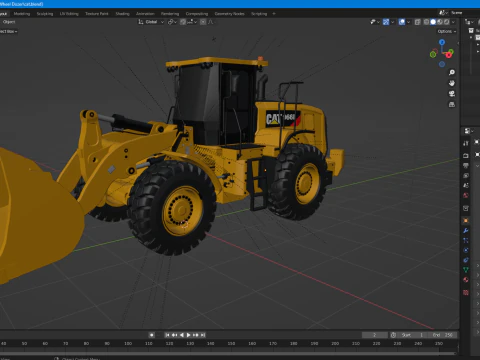Open the pivot point dropdown
This screenshot has width=480, height=360.
[172, 22]
